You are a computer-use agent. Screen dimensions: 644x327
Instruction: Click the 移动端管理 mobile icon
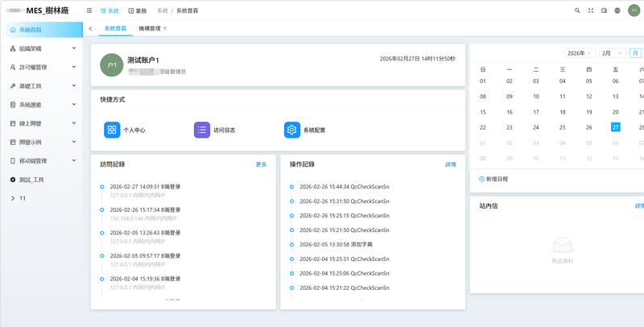coord(13,161)
